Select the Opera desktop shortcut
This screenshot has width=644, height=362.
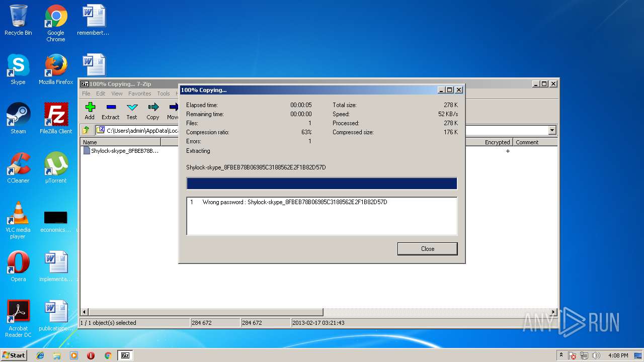tap(18, 266)
